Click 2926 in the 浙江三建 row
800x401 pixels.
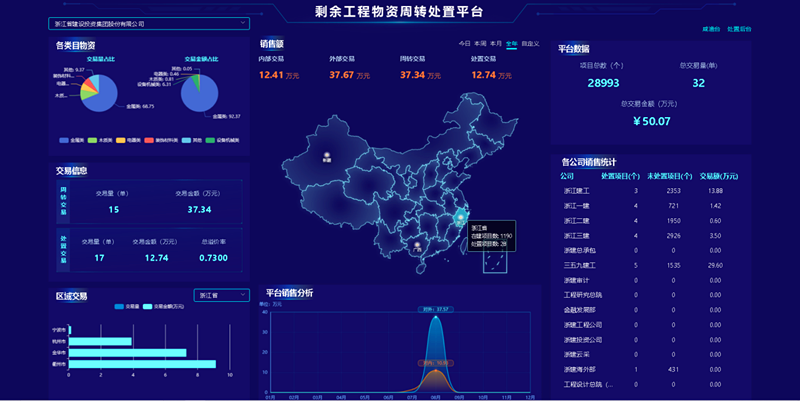point(673,236)
